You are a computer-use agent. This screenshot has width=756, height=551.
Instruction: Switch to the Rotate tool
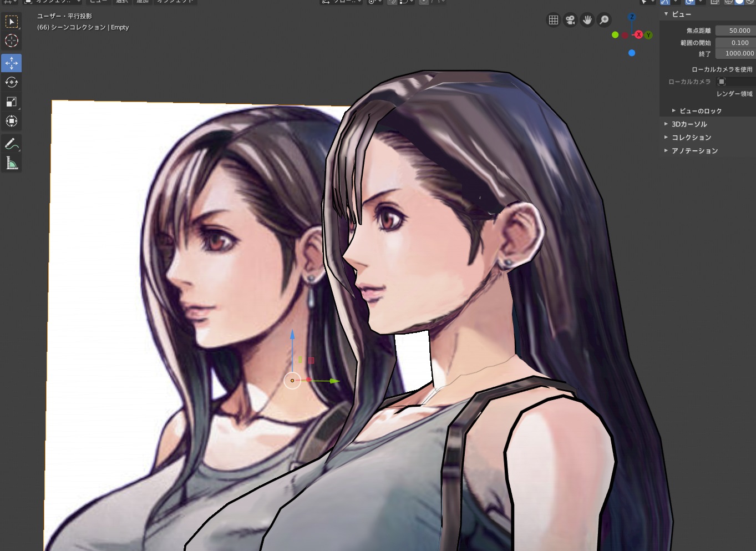click(x=11, y=83)
